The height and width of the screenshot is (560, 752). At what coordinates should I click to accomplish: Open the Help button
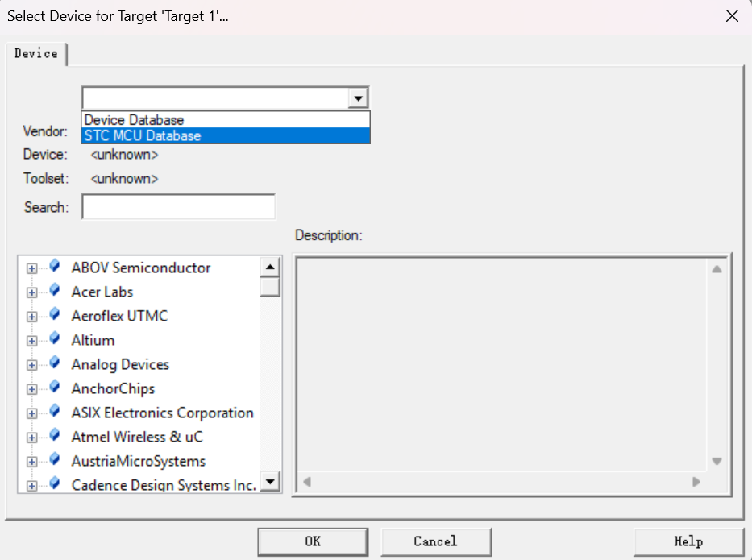(688, 541)
